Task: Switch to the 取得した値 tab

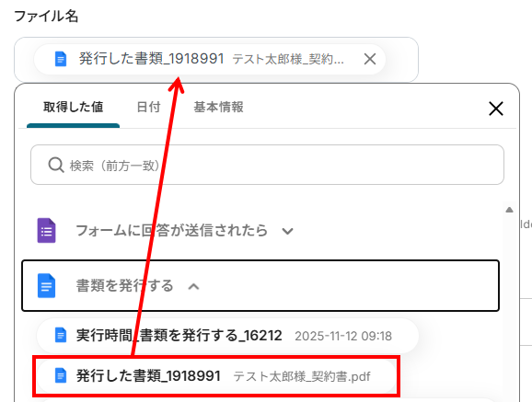Action: tap(73, 107)
